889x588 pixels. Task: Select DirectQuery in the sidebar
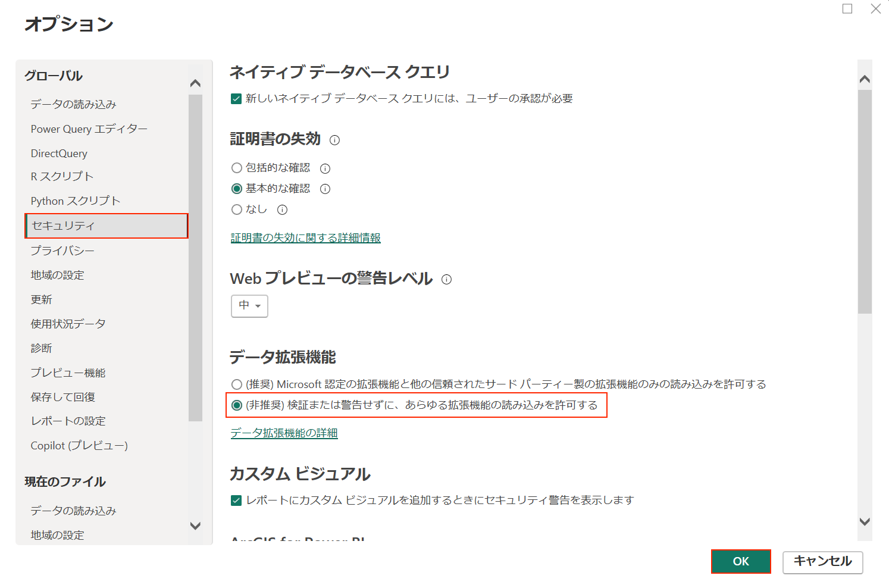[58, 153]
